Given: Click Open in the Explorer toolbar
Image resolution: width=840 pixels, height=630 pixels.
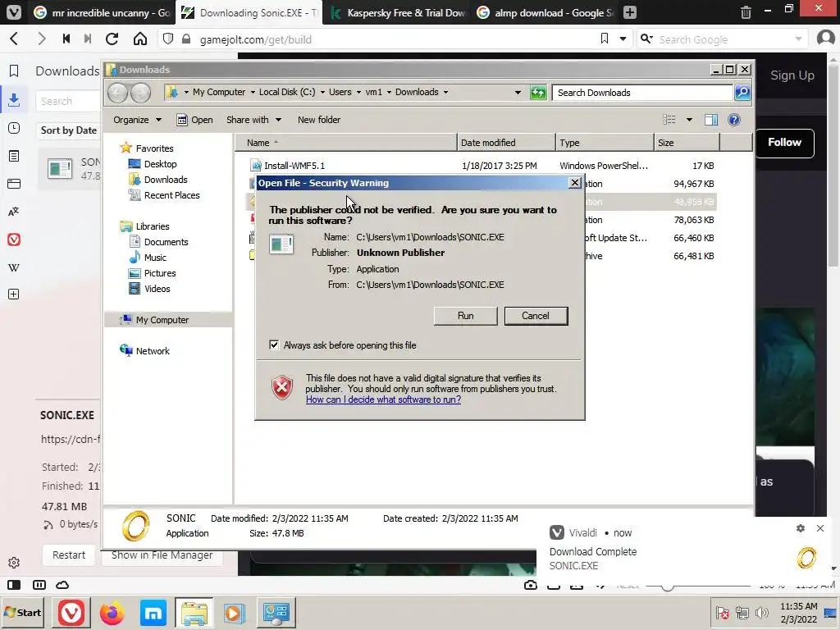Looking at the screenshot, I should coord(195,120).
